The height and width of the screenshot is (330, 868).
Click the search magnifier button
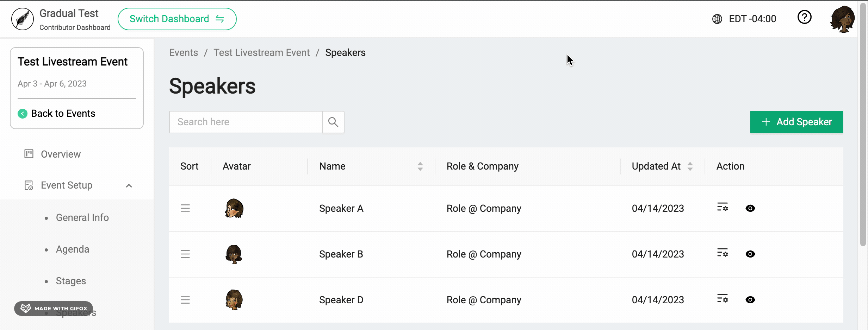coord(333,122)
